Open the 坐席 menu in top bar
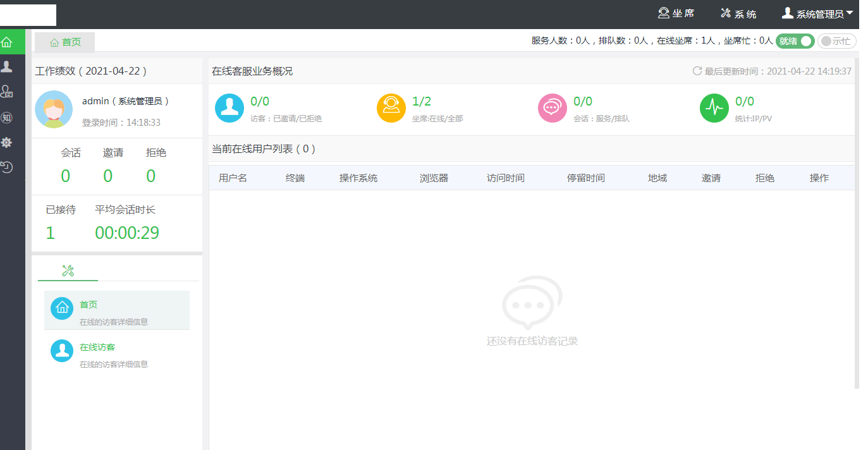868x450 pixels. [676, 13]
